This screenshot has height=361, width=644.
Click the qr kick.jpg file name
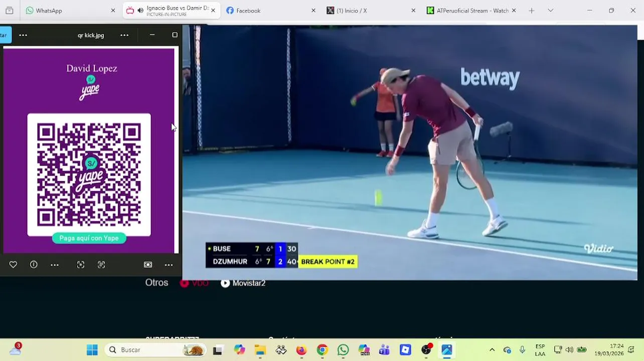coord(91,35)
